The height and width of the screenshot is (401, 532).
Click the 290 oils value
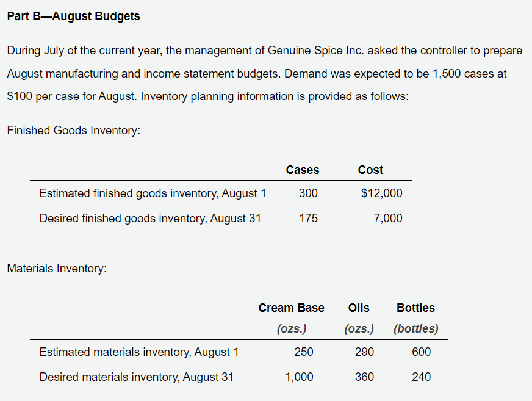pos(364,352)
